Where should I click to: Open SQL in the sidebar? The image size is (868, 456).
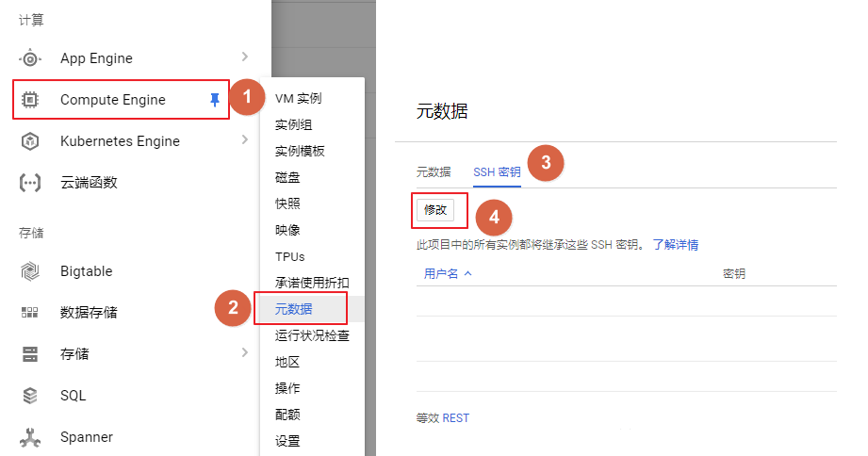[x=74, y=396]
